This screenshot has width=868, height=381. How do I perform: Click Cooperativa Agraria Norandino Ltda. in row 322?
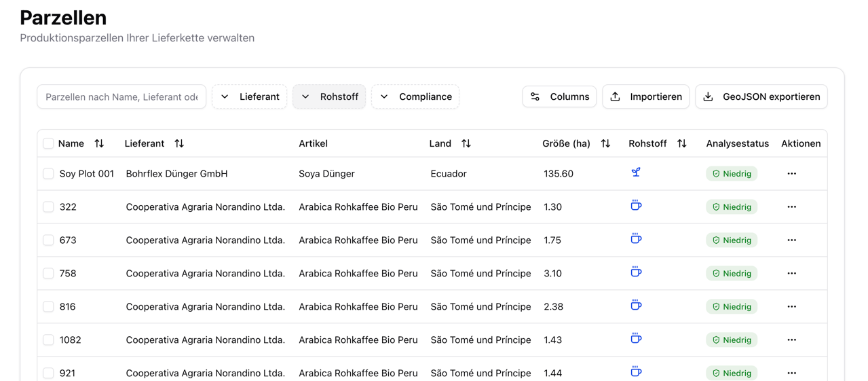[x=206, y=207]
